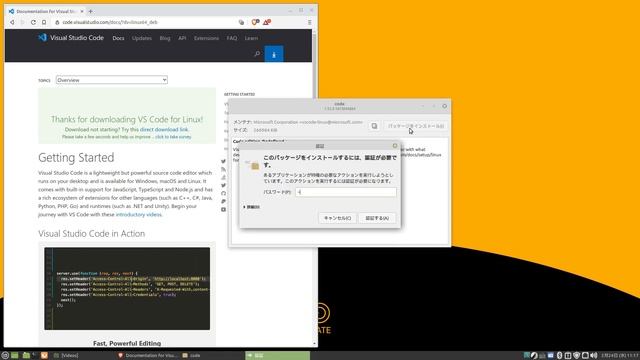This screenshot has width=640, height=360.
Task: Open the Learn navigation link
Action: pyautogui.click(x=251, y=38)
